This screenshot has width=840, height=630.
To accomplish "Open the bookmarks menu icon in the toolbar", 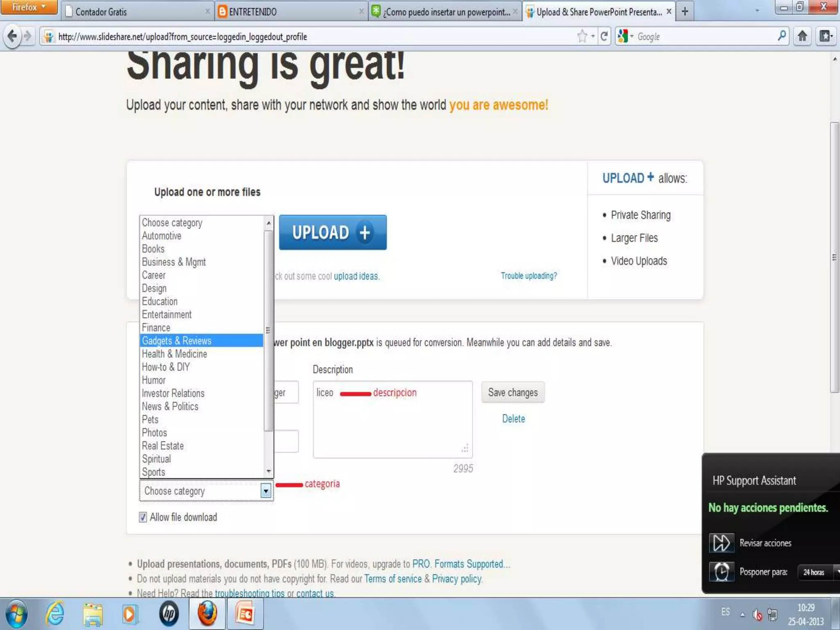I will 826,37.
